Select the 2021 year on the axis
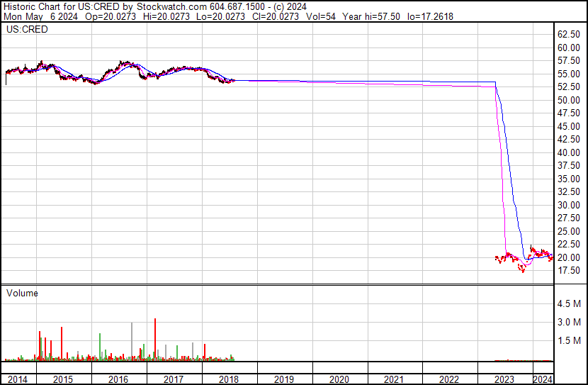Screen dimensions: 588x385 [x=395, y=379]
